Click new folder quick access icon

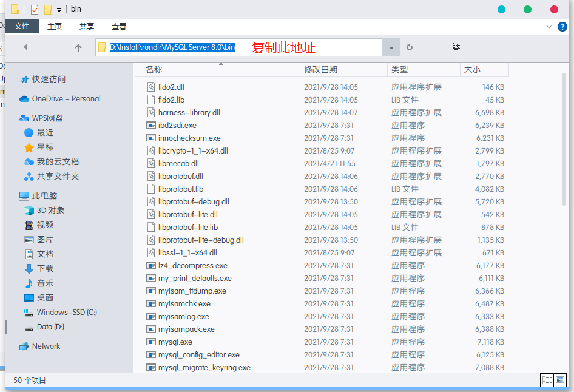pos(48,9)
